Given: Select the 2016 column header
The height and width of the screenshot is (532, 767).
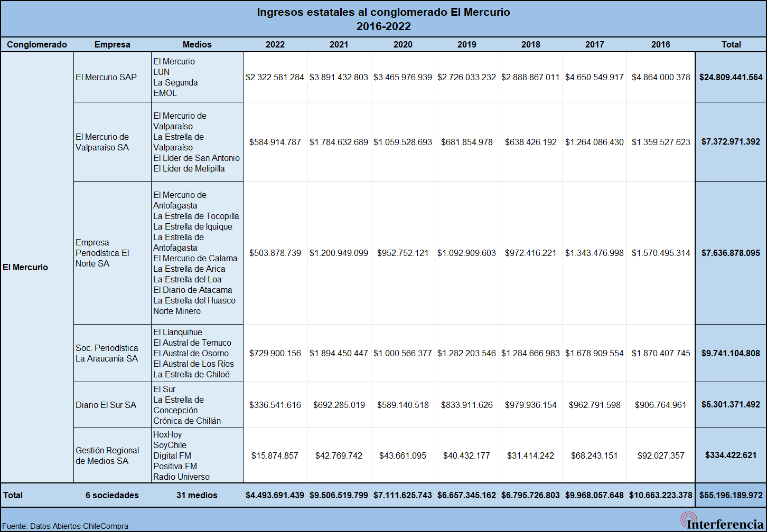Looking at the screenshot, I should [x=661, y=45].
